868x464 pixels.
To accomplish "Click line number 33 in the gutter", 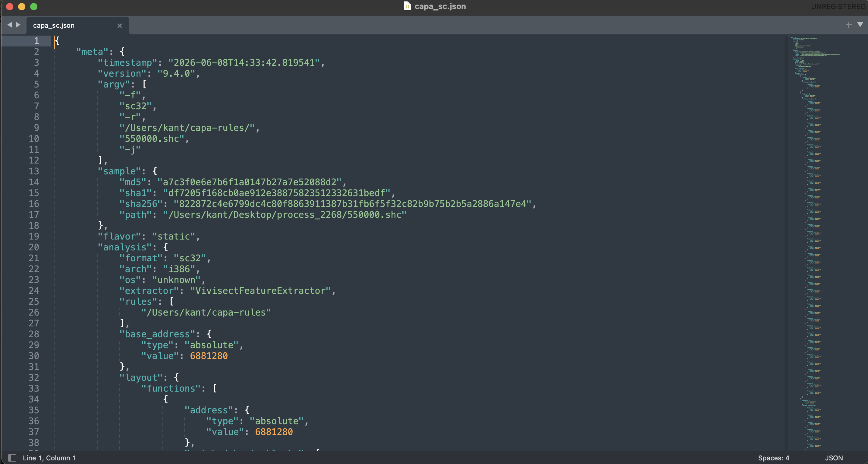I will pyautogui.click(x=34, y=389).
